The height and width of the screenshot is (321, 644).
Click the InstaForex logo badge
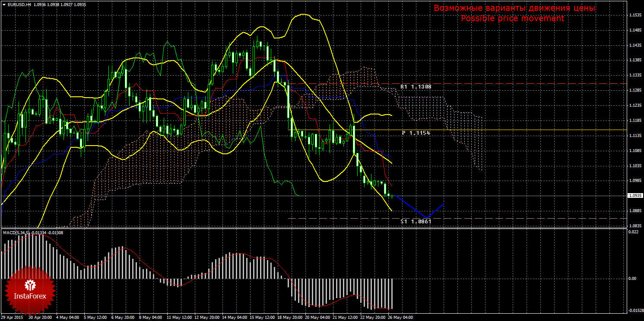(x=30, y=289)
